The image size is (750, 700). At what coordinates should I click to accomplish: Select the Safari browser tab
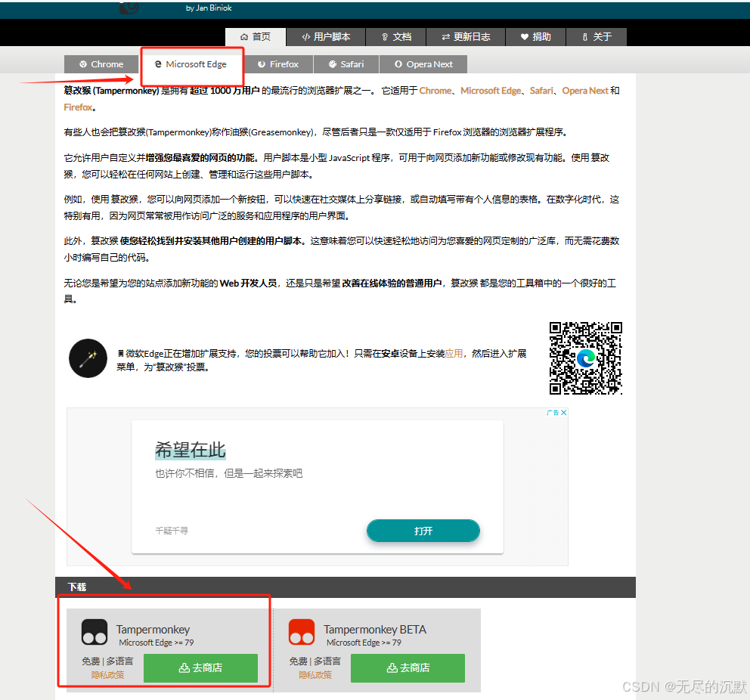[346, 64]
